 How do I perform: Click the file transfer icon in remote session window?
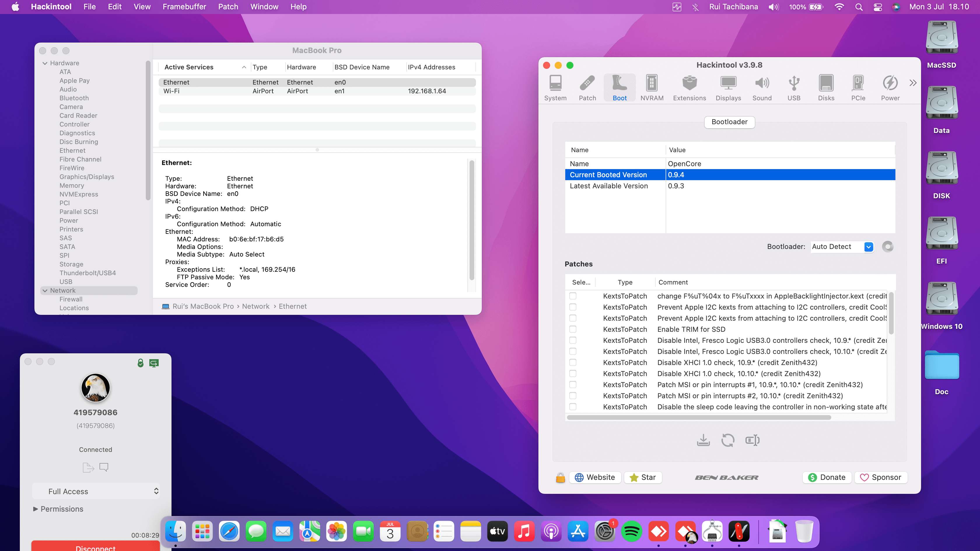click(88, 467)
